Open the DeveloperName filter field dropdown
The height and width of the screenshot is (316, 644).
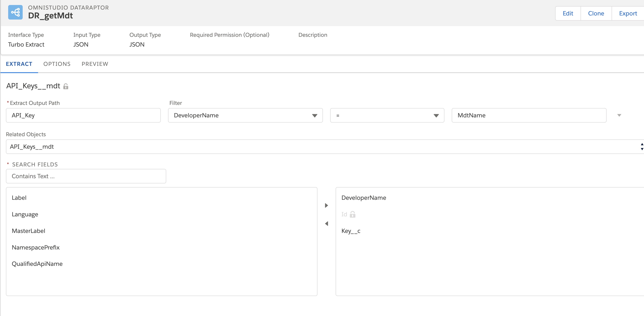[x=245, y=115]
